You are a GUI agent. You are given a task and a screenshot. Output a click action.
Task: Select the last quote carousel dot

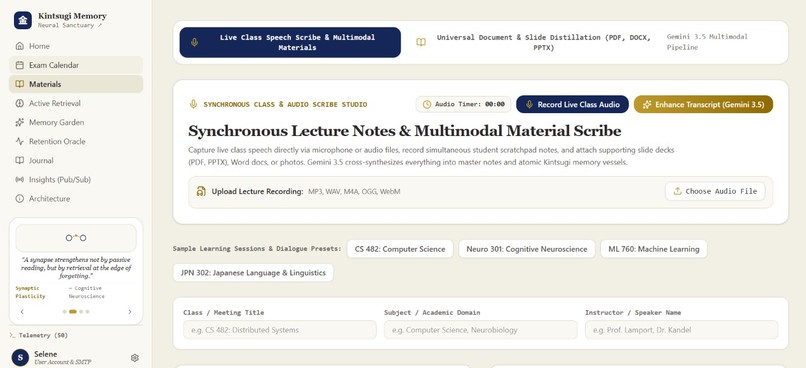click(x=87, y=311)
